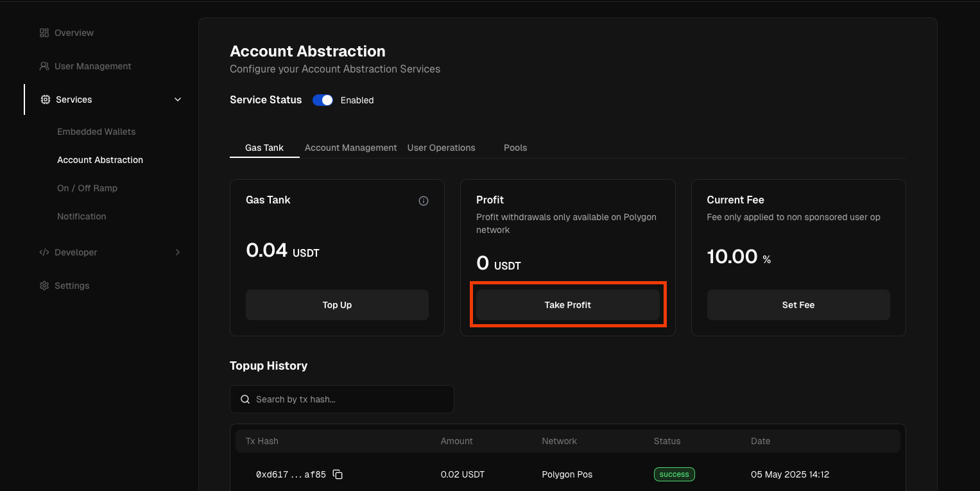The width and height of the screenshot is (980, 491).
Task: Open Embedded Wallets in sidebar
Action: pyautogui.click(x=96, y=132)
